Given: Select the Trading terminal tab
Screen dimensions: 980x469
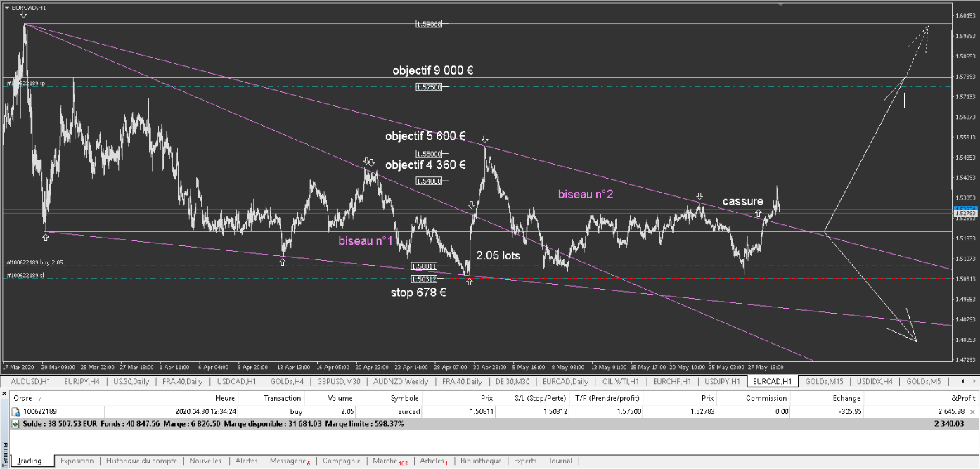Looking at the screenshot, I should pos(30,461).
